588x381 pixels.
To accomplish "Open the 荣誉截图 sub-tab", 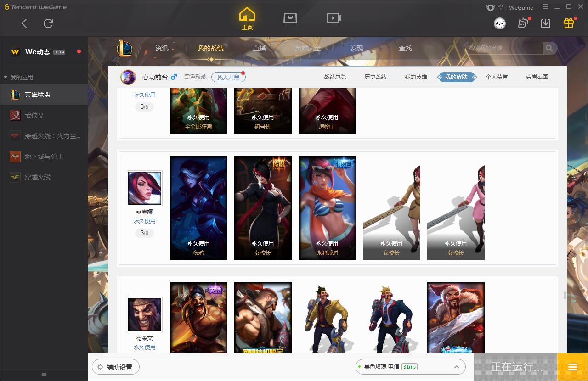I will 537,77.
